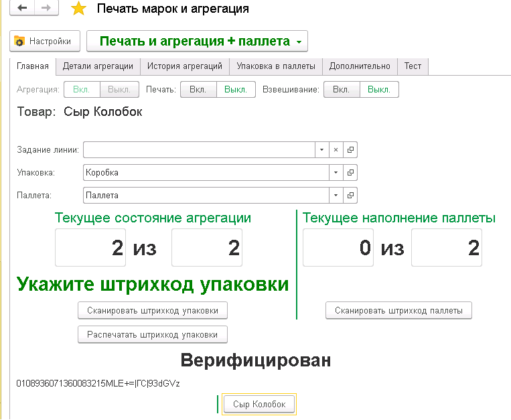The height and width of the screenshot is (420, 511).
Task: Click Сканировать штрихкод упаковки button
Action: point(153,311)
